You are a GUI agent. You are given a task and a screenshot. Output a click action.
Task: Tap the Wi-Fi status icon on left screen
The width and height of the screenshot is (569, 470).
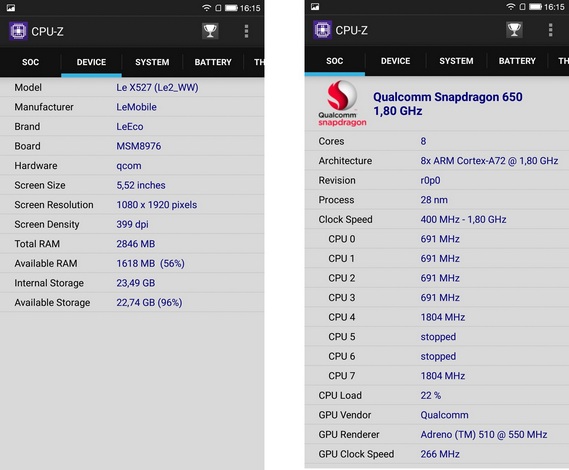pos(206,8)
